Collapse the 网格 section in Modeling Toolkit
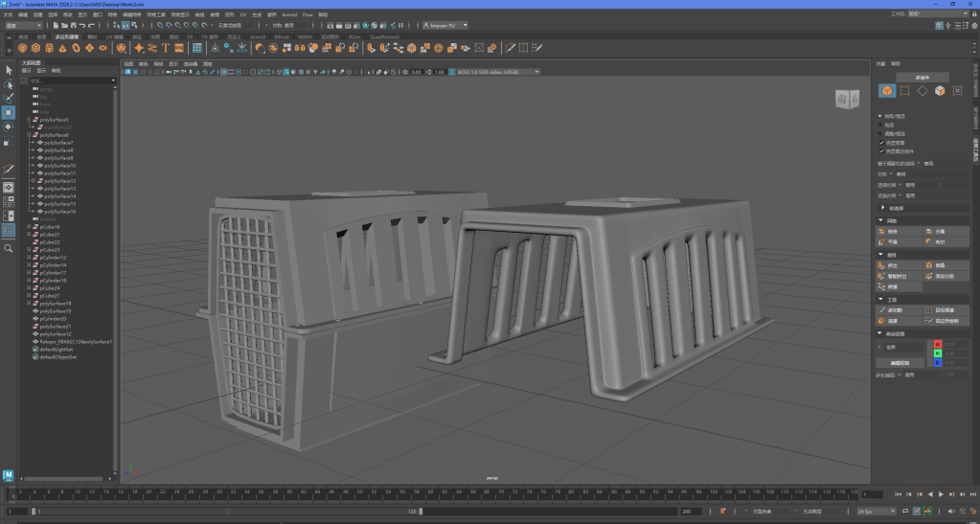 pyautogui.click(x=881, y=220)
